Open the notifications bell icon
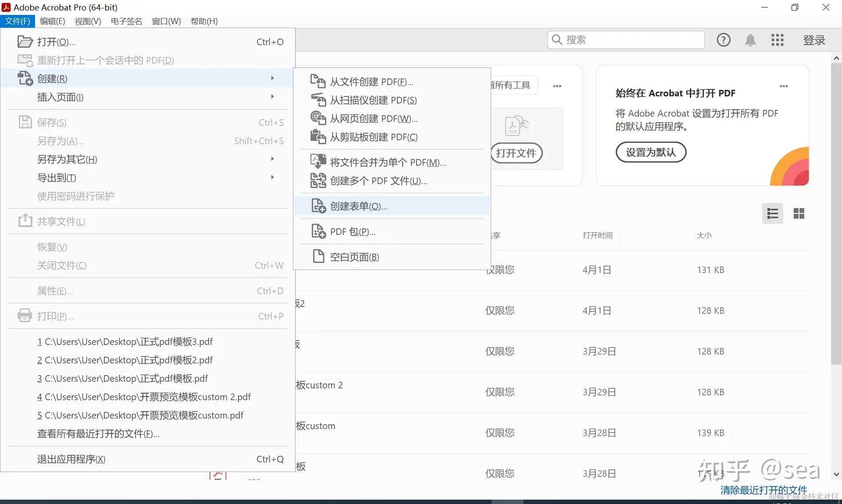 click(750, 40)
